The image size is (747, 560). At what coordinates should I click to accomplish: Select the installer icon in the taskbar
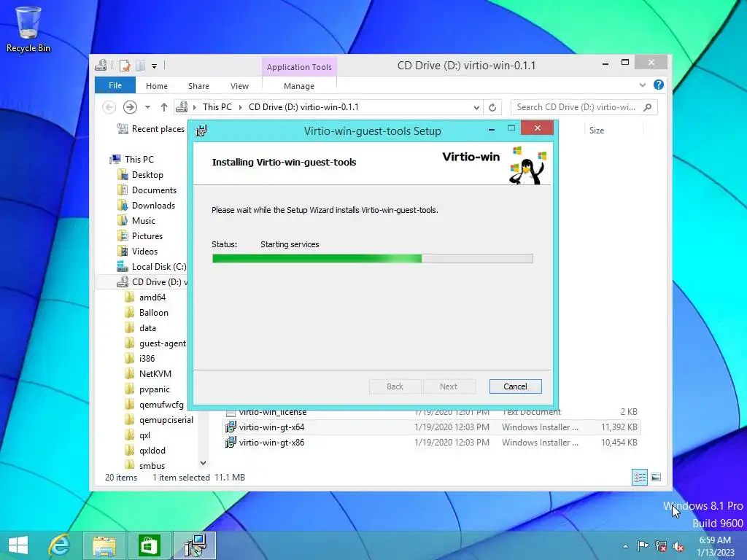point(195,545)
